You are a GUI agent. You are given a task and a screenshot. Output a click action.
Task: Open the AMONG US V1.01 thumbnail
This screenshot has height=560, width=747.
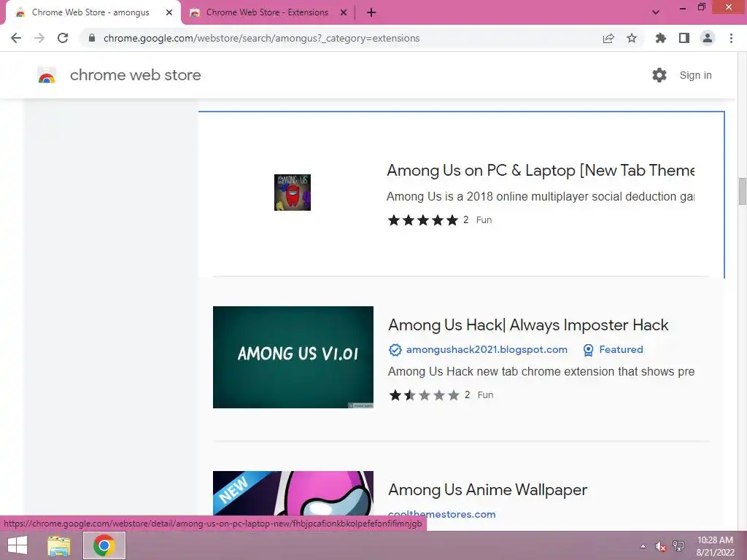293,357
